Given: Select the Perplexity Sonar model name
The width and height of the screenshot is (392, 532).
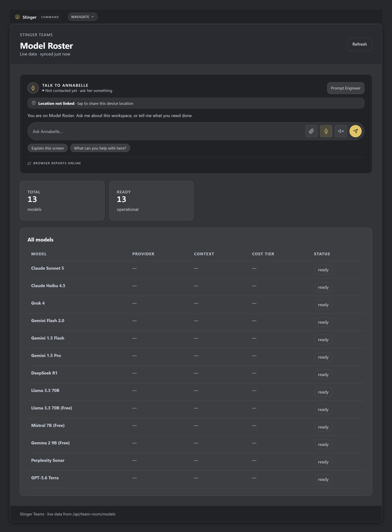Looking at the screenshot, I should 48,460.
